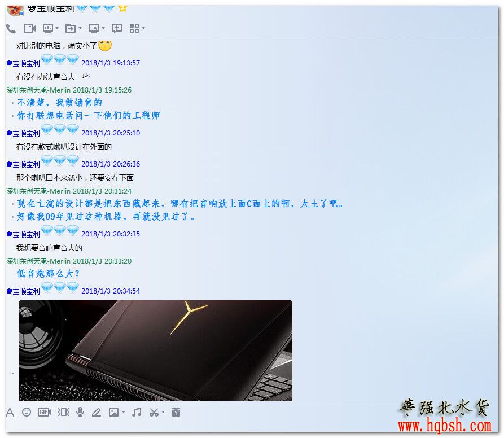Click the message 低音炮那么大?
The width and height of the screenshot is (504, 438).
coord(48,274)
